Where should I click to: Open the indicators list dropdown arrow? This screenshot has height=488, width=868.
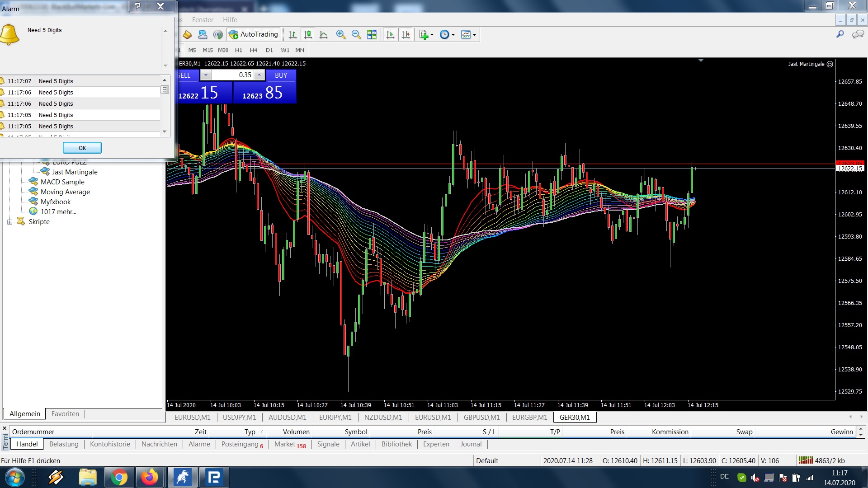[432, 35]
